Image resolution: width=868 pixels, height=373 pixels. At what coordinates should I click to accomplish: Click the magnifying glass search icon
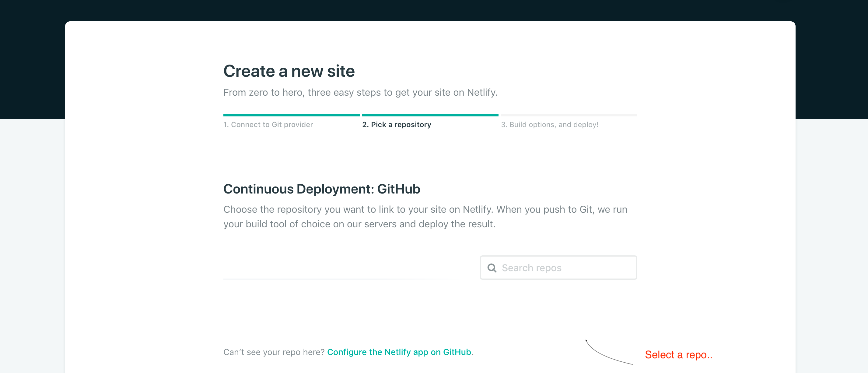[492, 268]
